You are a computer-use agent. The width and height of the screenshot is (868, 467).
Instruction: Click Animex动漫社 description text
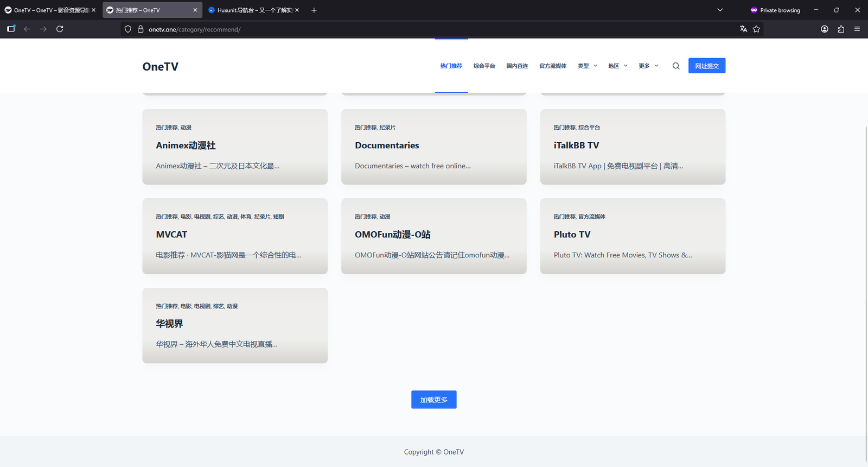tap(218, 166)
